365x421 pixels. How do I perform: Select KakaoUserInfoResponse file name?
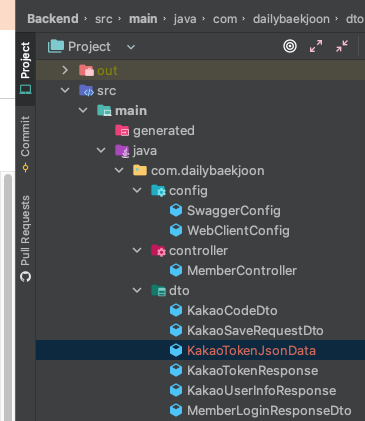coord(262,391)
